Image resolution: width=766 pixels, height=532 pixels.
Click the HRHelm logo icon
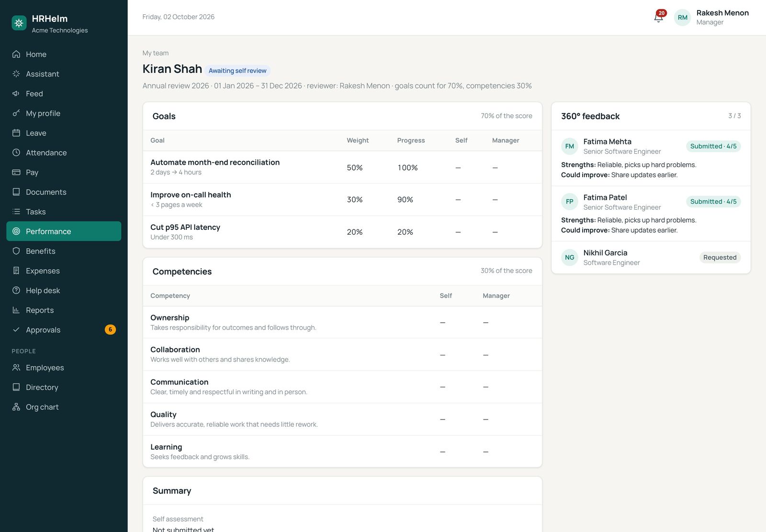pos(19,23)
